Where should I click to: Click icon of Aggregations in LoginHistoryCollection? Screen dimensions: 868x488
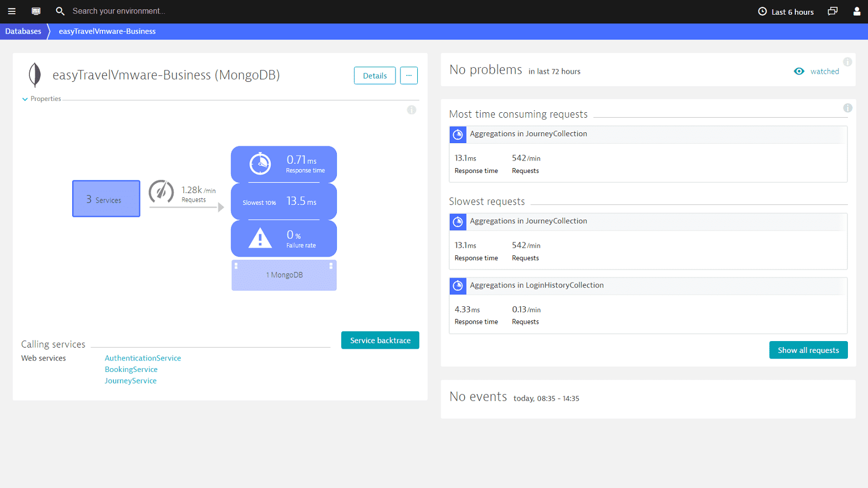coord(458,286)
